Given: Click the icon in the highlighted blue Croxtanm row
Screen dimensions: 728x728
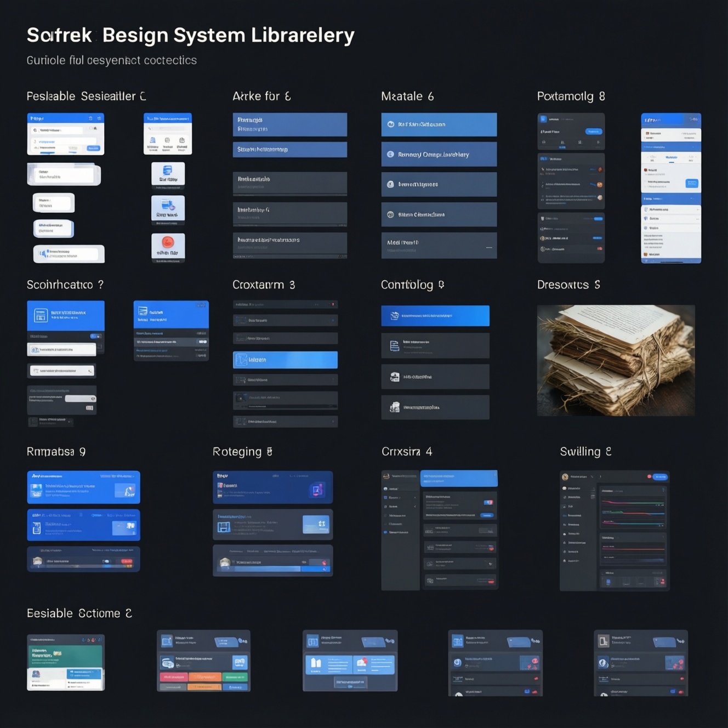Looking at the screenshot, I should click(x=241, y=360).
